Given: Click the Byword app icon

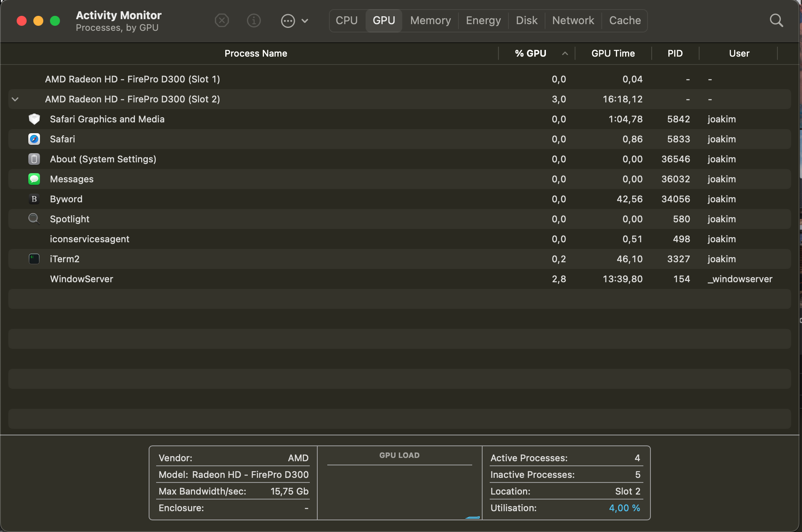Looking at the screenshot, I should click(34, 199).
